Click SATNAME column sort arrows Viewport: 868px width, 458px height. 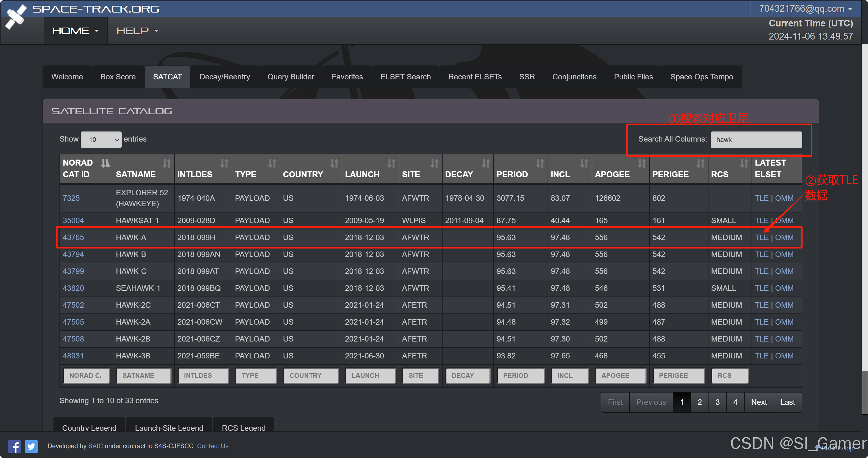click(x=167, y=163)
